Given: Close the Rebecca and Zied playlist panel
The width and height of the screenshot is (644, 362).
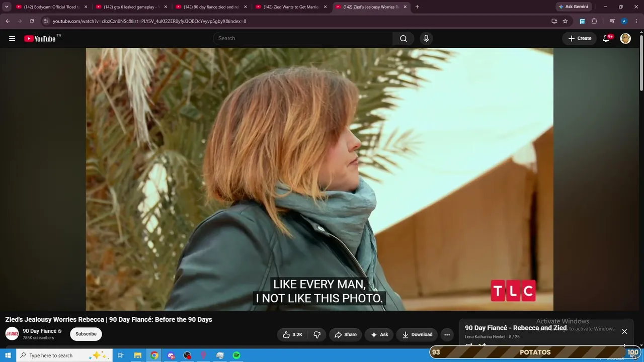Looking at the screenshot, I should (x=624, y=331).
